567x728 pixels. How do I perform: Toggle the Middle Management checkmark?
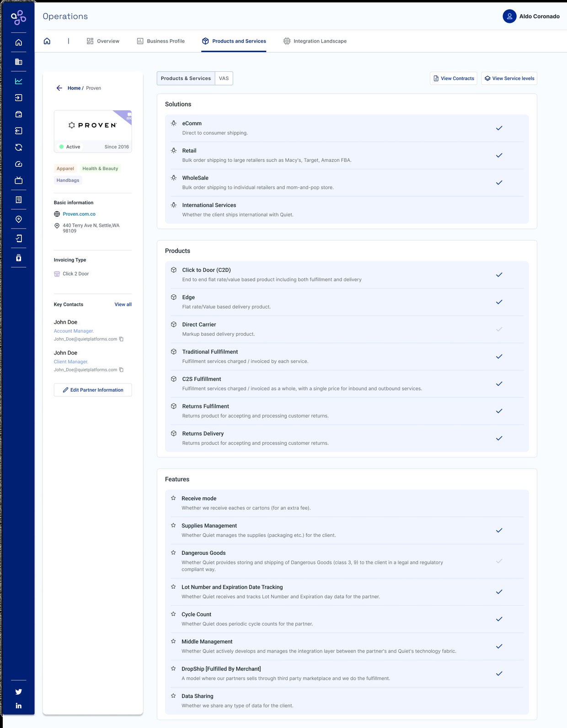(x=499, y=646)
